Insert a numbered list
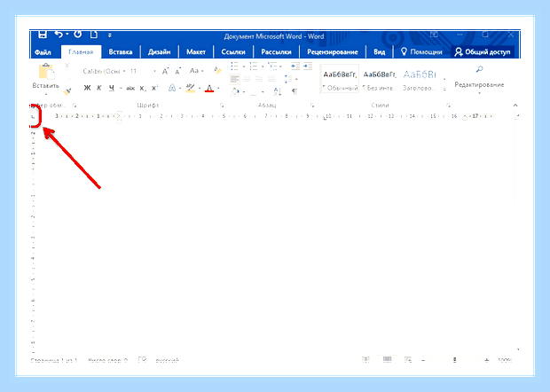Image resolution: width=550 pixels, height=392 pixels. click(x=253, y=66)
